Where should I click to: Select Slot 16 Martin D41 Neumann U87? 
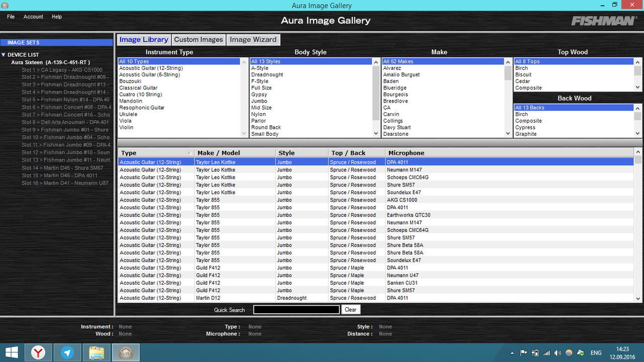[65, 183]
